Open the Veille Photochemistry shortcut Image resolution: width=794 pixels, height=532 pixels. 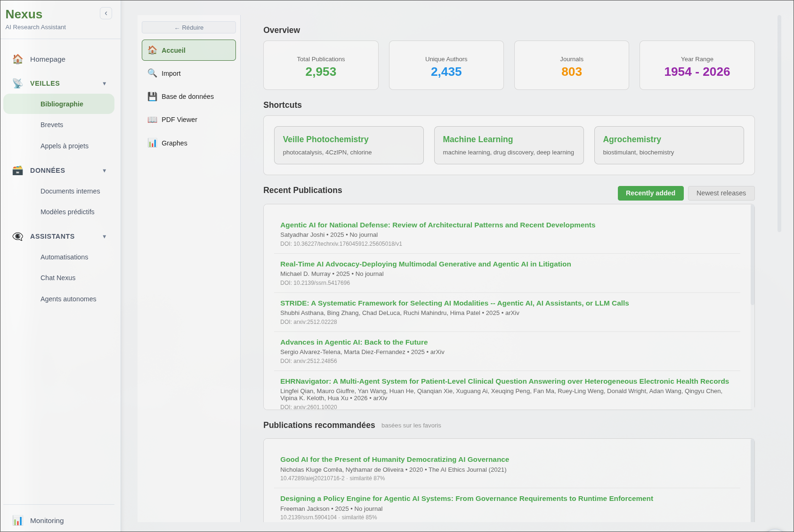tap(349, 145)
